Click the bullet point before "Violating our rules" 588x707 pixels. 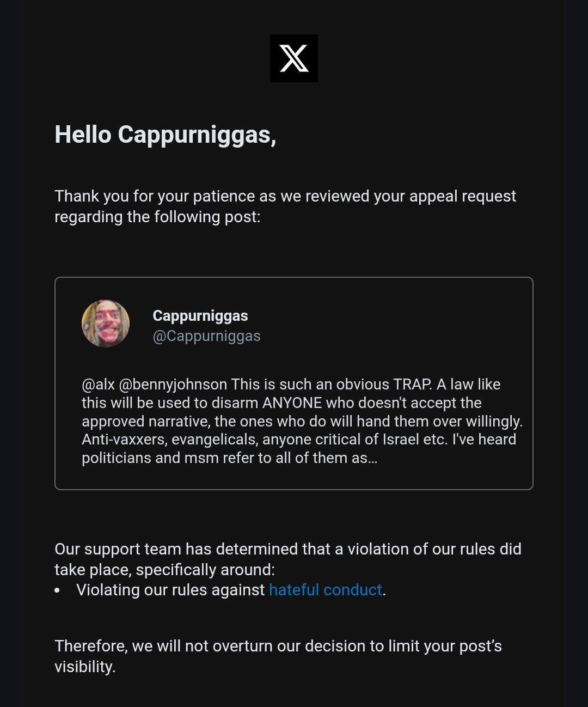point(58,590)
